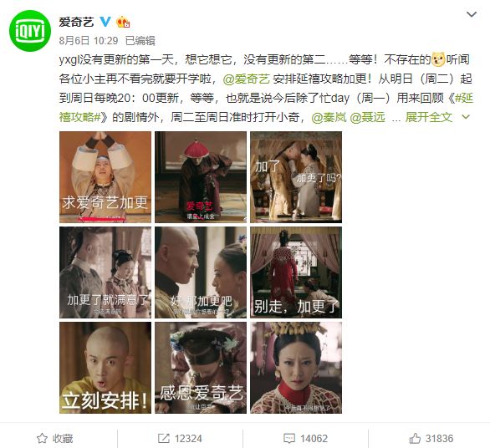The height and width of the screenshot is (448, 490).
Task: Click the star icon to favorite the post
Action: click(x=42, y=438)
